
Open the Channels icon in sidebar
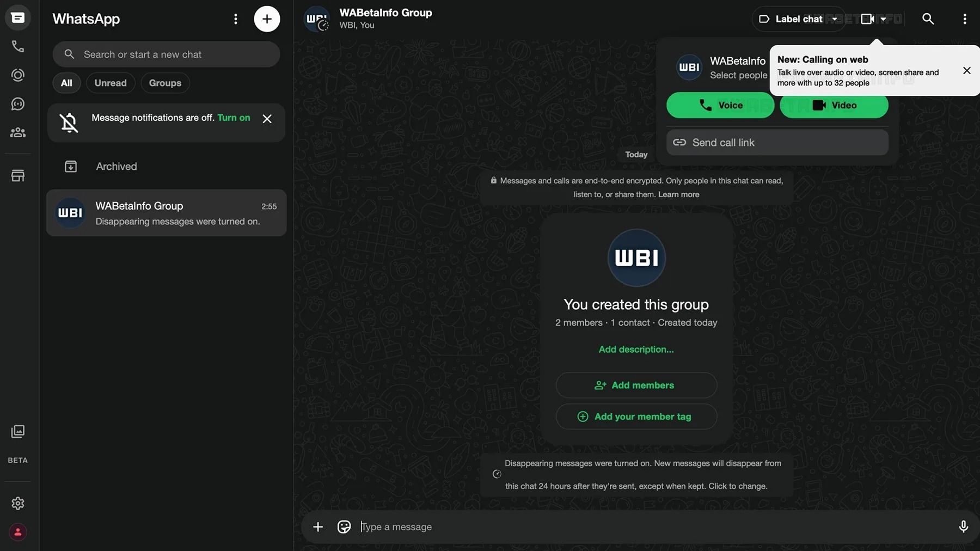coord(18,104)
